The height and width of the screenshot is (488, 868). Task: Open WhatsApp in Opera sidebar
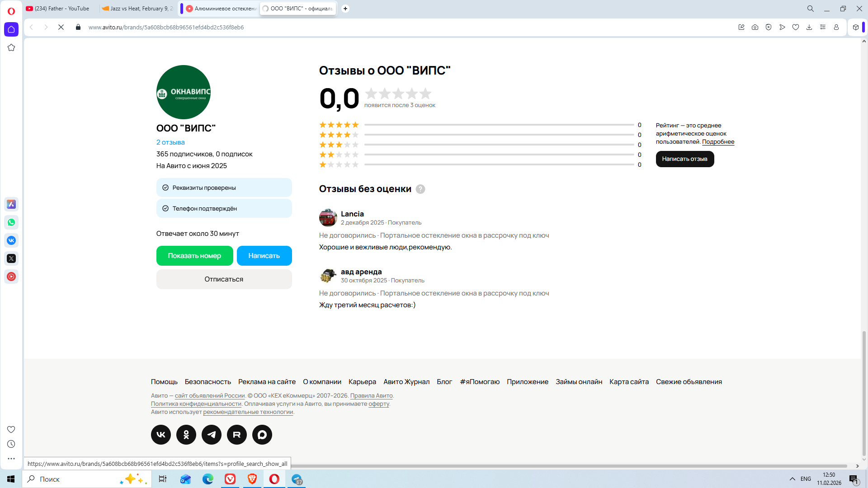click(11, 222)
